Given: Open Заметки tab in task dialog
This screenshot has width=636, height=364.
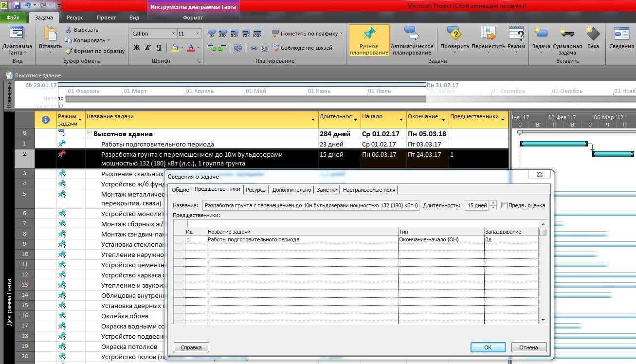Looking at the screenshot, I should 327,190.
